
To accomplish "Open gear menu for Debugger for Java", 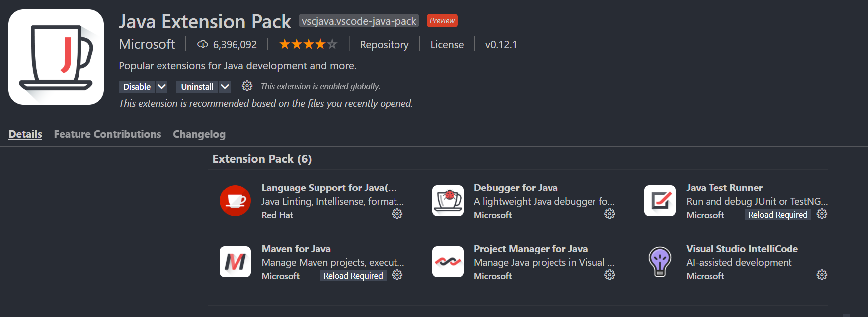I will [610, 214].
